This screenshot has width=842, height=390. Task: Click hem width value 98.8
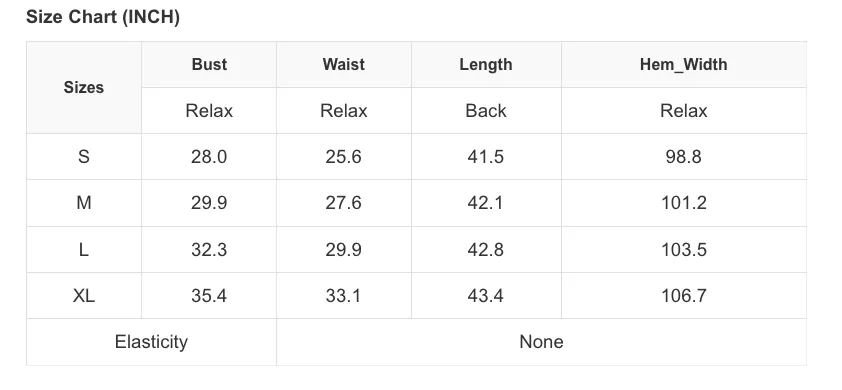[x=684, y=157]
